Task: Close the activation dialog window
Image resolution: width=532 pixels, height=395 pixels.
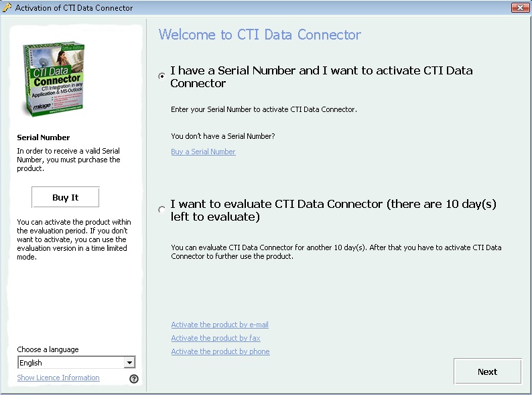Action: [x=520, y=8]
